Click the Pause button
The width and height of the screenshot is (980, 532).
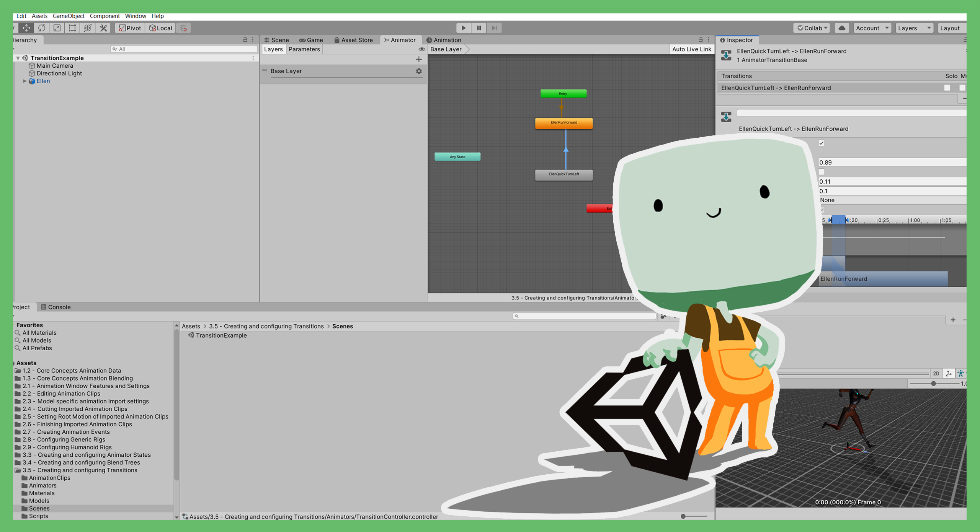(479, 28)
